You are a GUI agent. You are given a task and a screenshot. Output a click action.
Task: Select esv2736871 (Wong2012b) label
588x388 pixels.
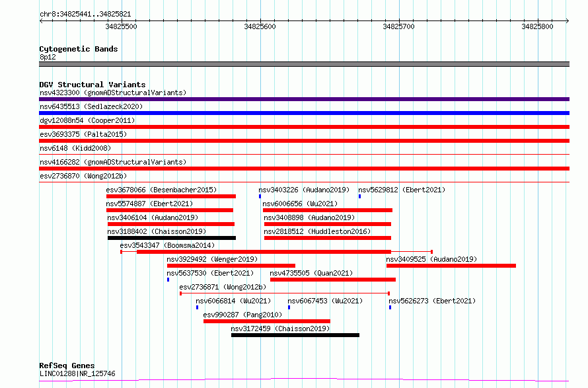click(223, 287)
